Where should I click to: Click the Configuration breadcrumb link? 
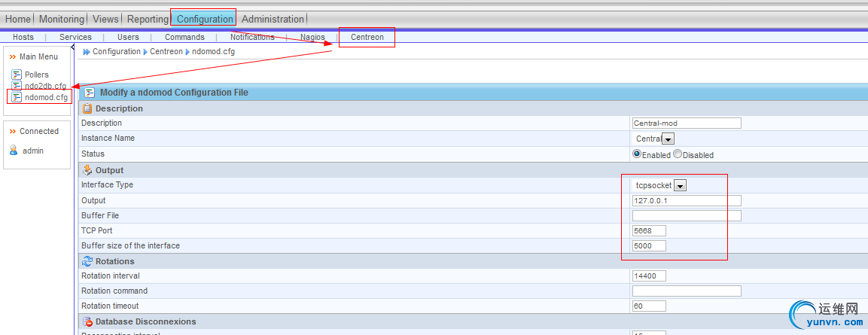(x=116, y=51)
